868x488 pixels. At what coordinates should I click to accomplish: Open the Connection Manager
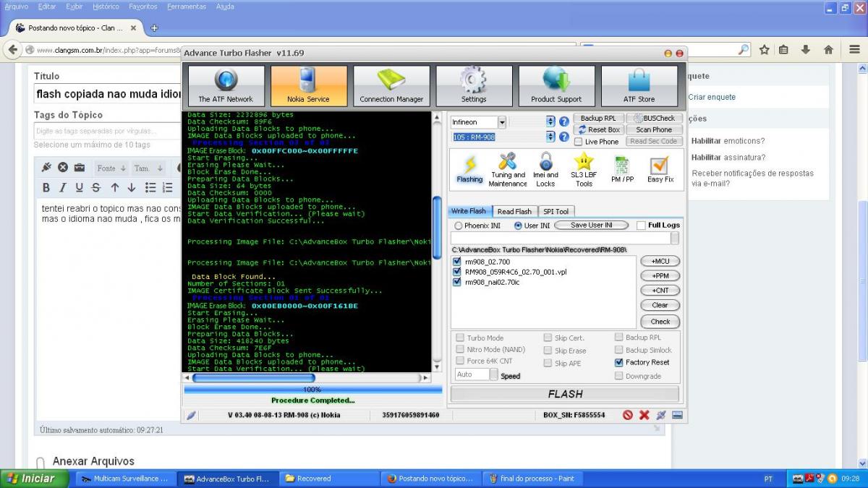click(x=391, y=86)
